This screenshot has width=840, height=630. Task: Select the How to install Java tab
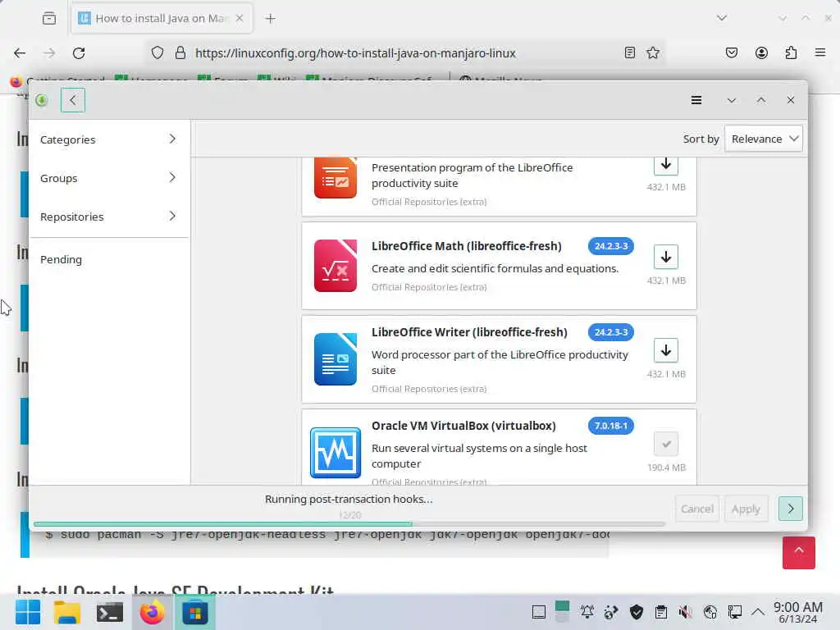pos(162,18)
